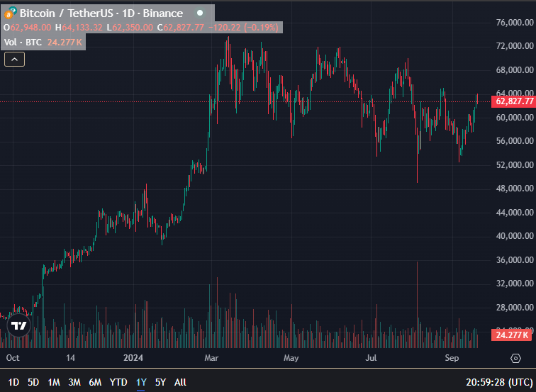Choose the YTD time range
The height and width of the screenshot is (392, 536).
point(118,382)
